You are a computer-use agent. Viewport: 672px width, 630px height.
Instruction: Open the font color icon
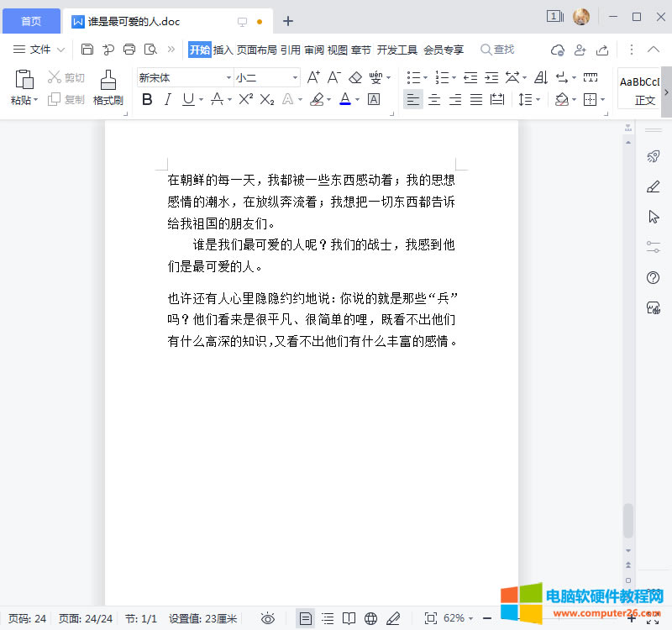pyautogui.click(x=344, y=99)
